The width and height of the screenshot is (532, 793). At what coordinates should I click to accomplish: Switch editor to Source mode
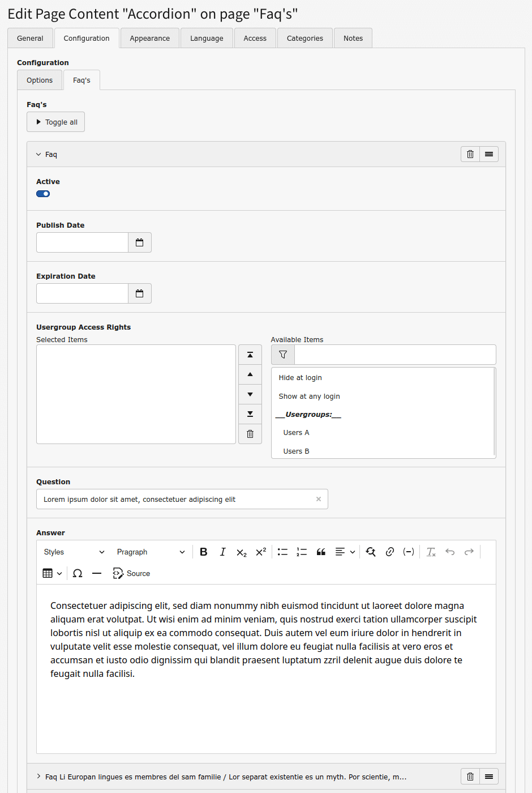[x=131, y=573]
